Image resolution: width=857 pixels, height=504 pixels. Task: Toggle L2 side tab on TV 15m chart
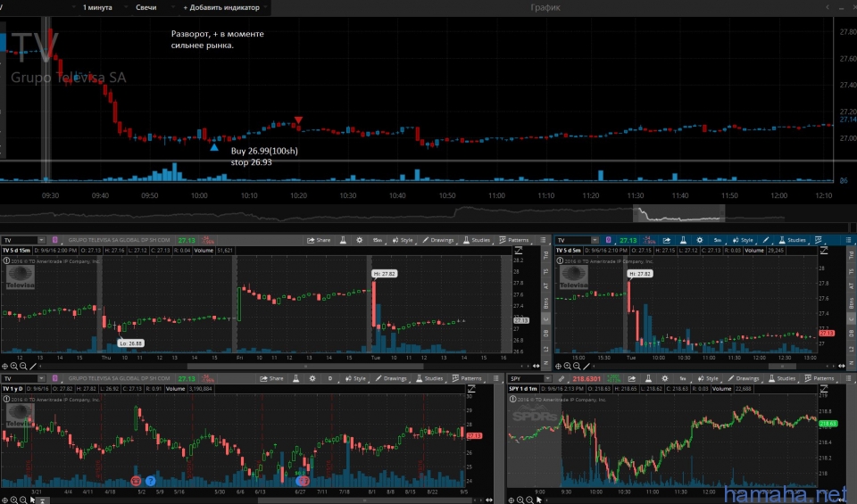pyautogui.click(x=545, y=349)
